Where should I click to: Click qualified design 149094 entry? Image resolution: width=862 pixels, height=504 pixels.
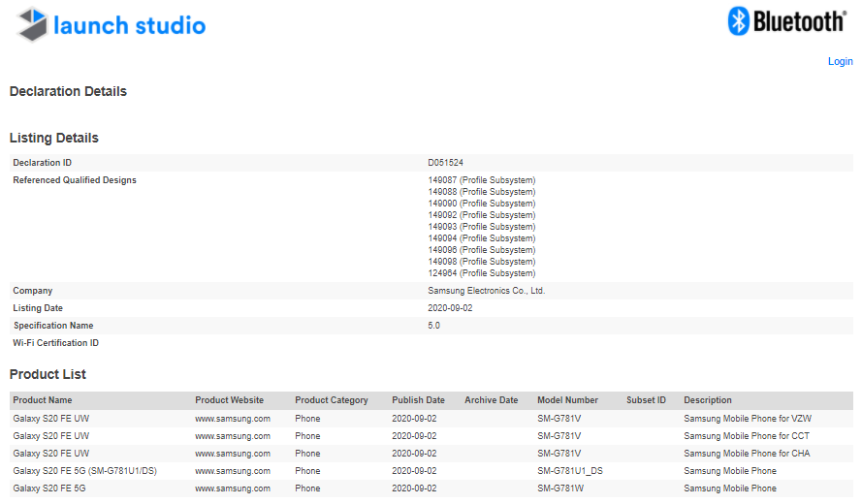coord(482,238)
